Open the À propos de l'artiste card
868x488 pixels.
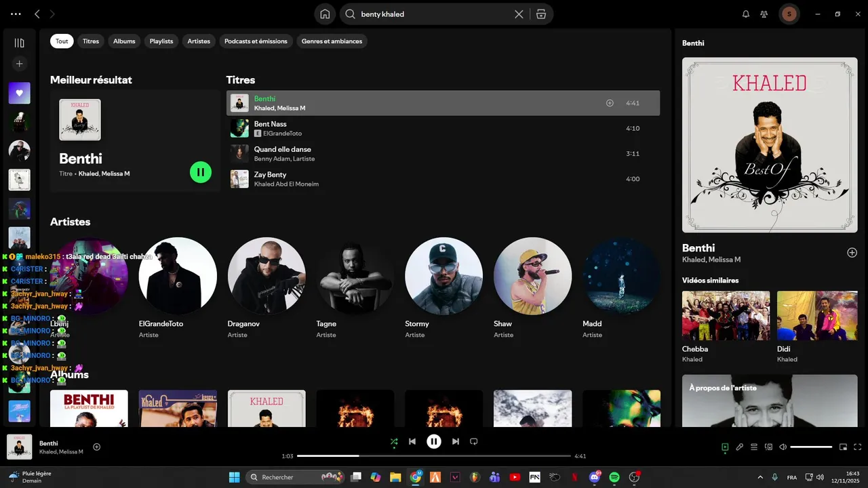click(x=770, y=401)
